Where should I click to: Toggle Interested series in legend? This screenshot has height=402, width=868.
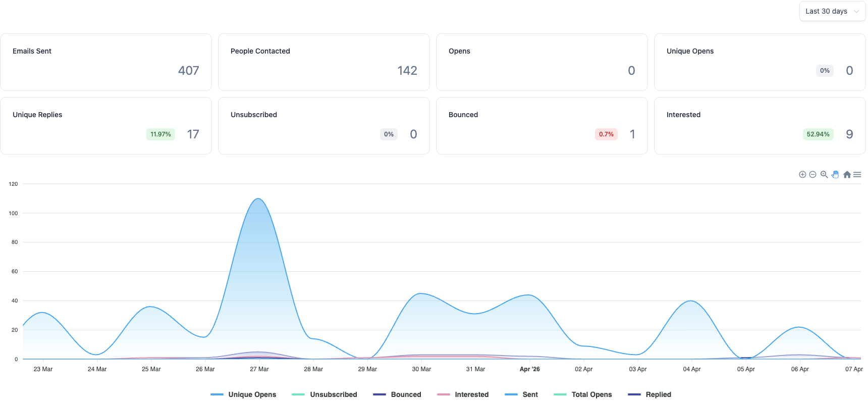[463, 394]
